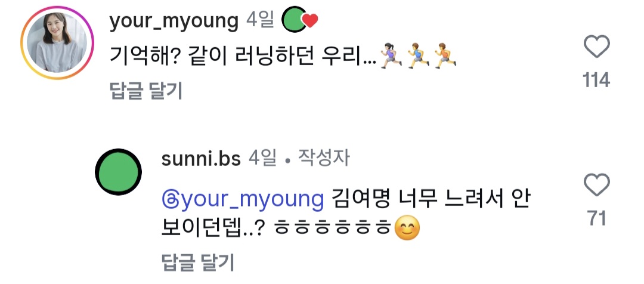This screenshot has width=644, height=284.
Task: Open sunni.bs green circle profile picture
Action: (x=118, y=172)
